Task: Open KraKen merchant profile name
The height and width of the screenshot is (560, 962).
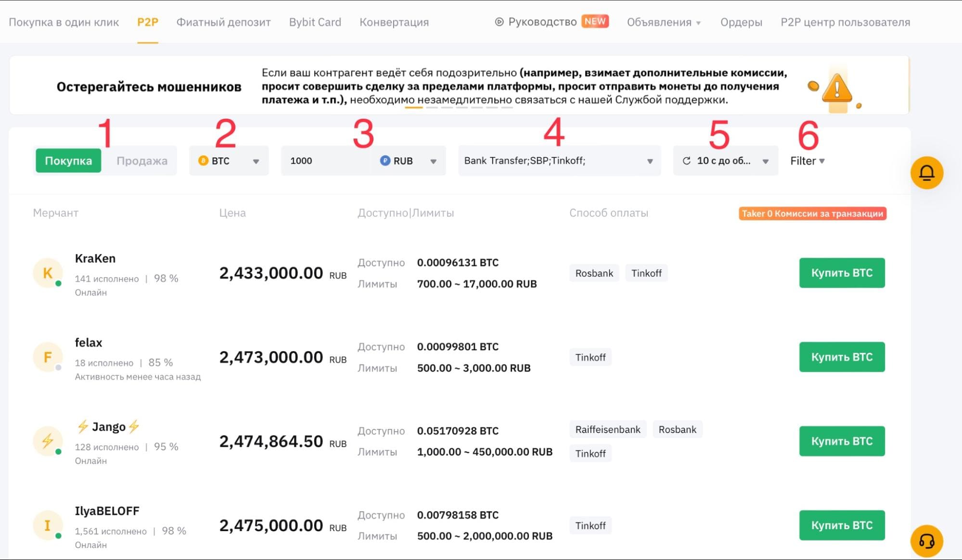Action: pyautogui.click(x=95, y=258)
